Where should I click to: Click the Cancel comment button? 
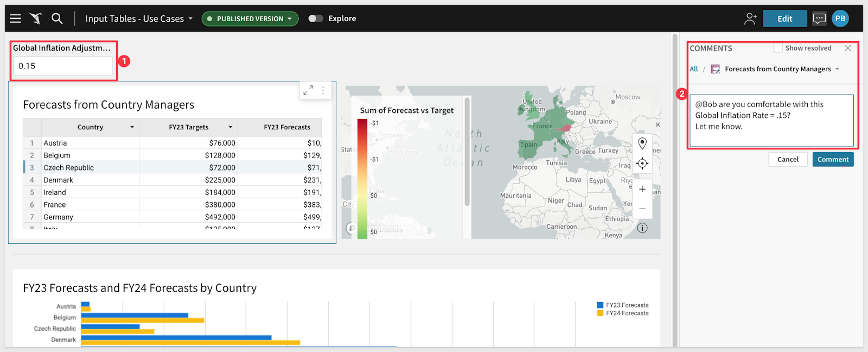coord(788,159)
